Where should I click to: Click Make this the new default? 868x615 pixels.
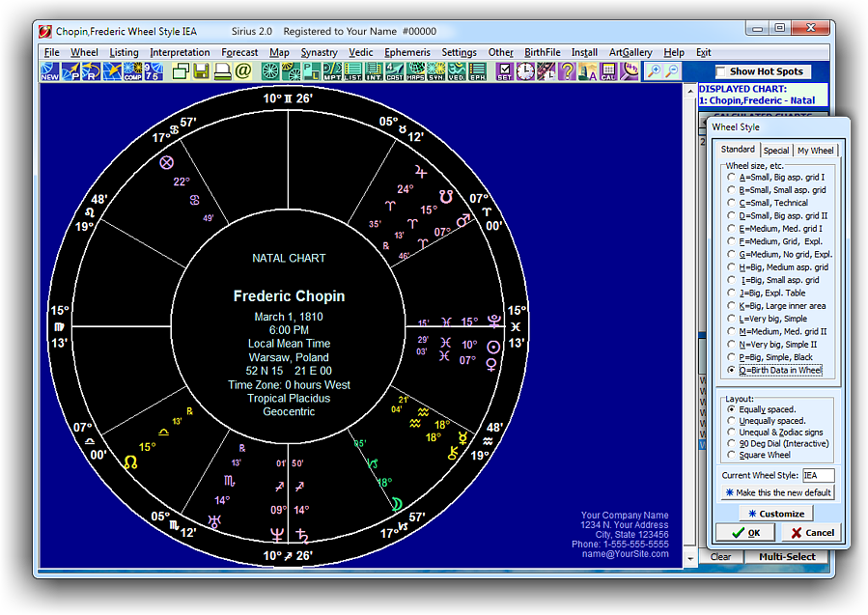778,492
